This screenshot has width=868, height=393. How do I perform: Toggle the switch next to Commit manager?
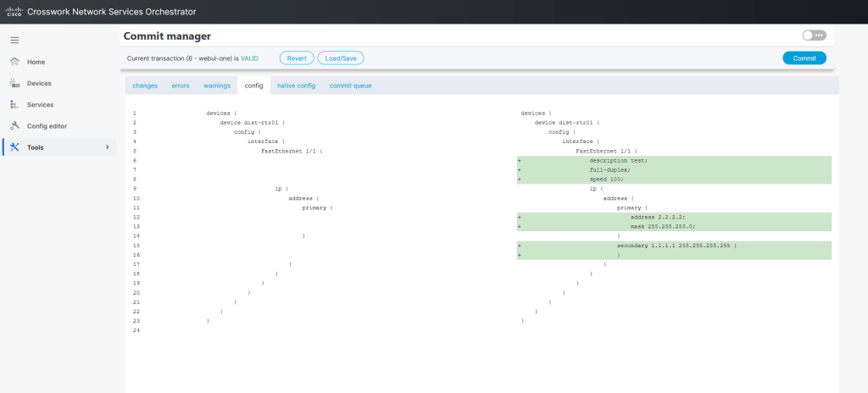click(813, 36)
